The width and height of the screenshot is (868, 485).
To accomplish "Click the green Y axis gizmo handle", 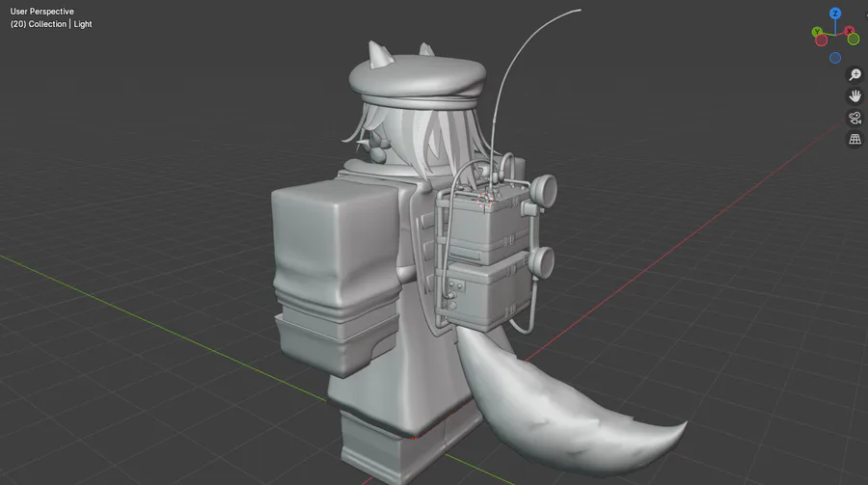I will (x=817, y=32).
